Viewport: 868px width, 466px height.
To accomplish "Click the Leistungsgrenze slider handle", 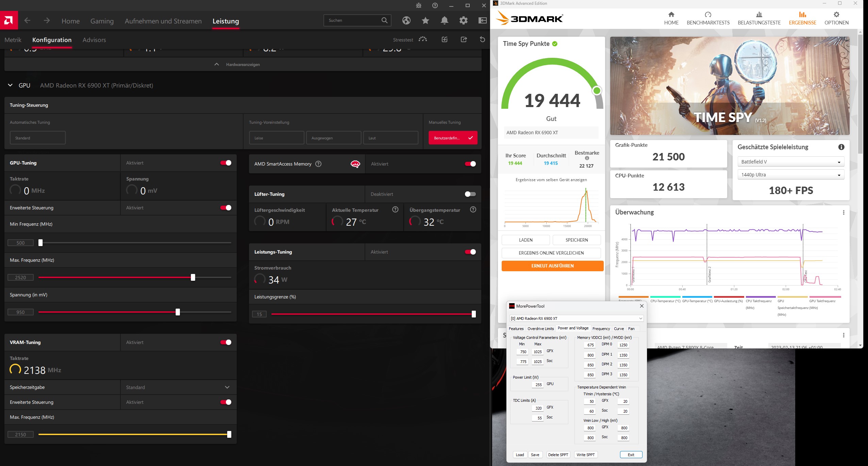I will [473, 314].
